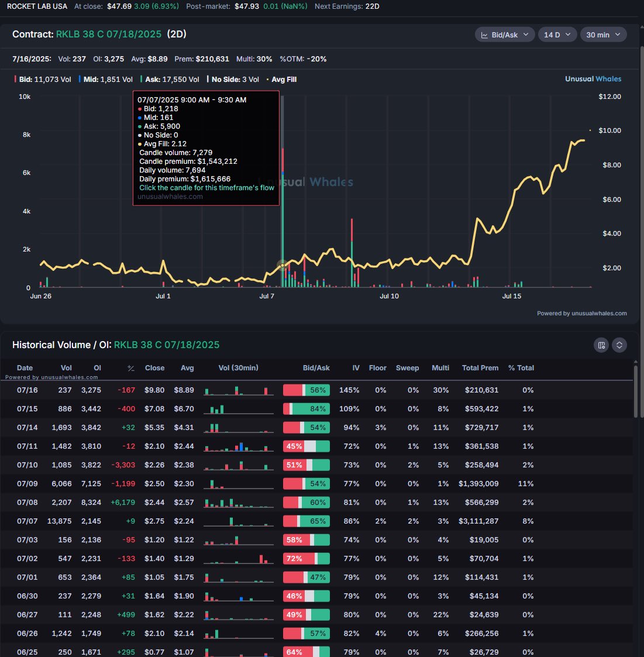
Task: Toggle the Ask volume legend item
Action: 170,79
